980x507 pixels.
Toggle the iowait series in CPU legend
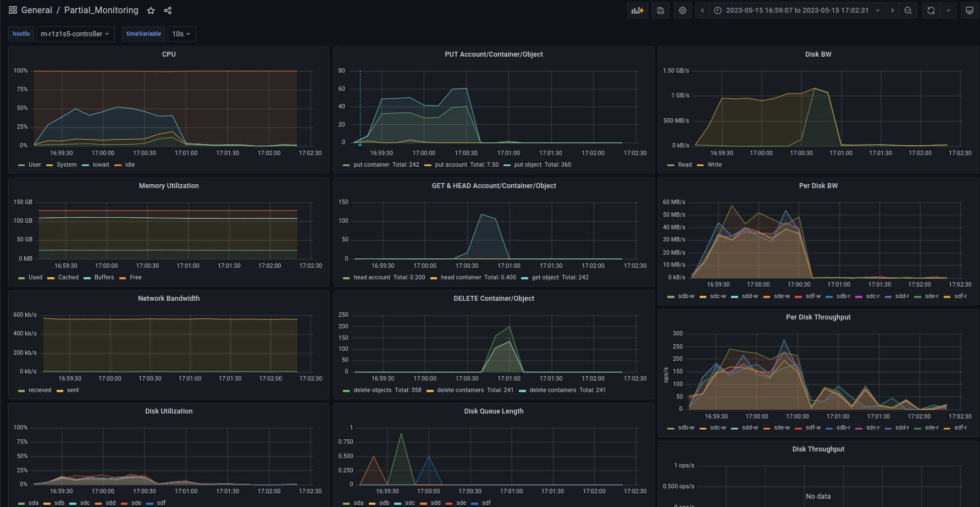click(101, 165)
